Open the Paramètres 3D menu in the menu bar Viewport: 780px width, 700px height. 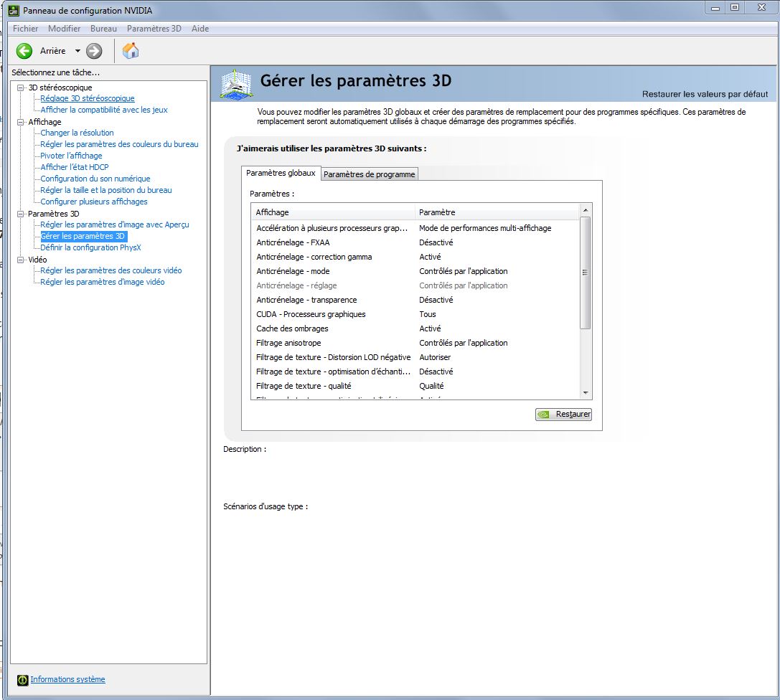(x=154, y=29)
